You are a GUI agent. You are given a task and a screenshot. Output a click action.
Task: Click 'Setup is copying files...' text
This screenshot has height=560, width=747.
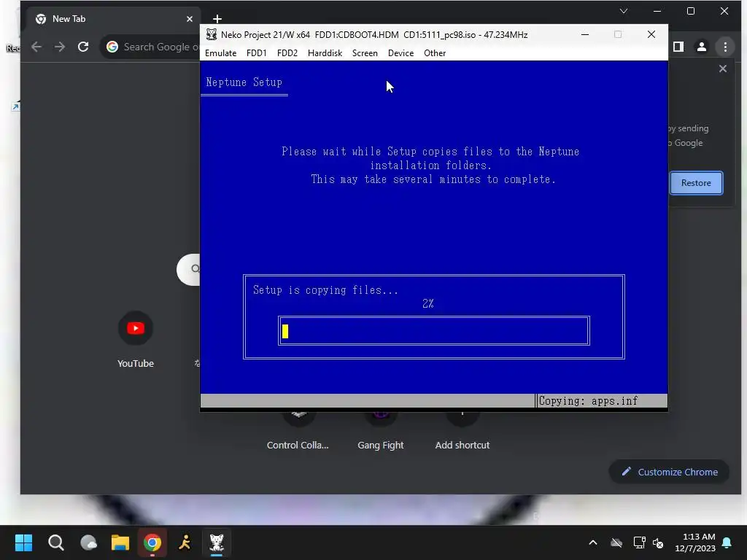coord(325,290)
